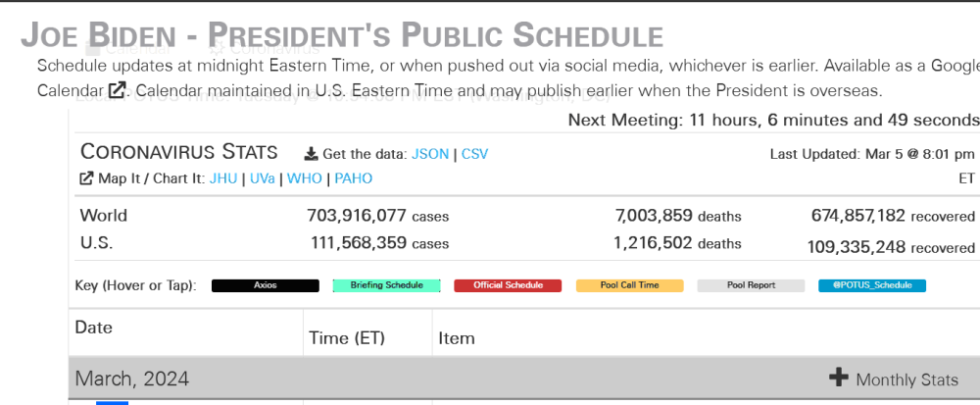Click the download icon beside Get the data
This screenshot has height=405, width=980.
tap(311, 154)
